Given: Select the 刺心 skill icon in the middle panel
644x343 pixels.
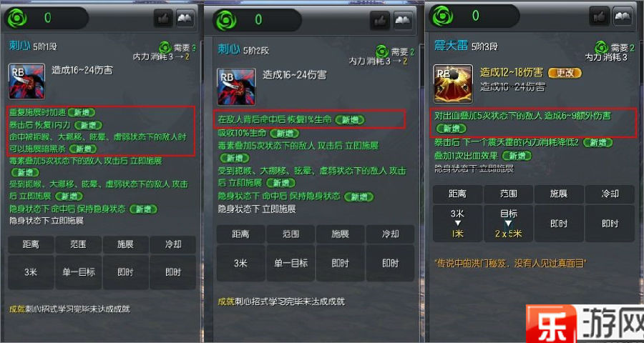Looking at the screenshot, I should 236,86.
